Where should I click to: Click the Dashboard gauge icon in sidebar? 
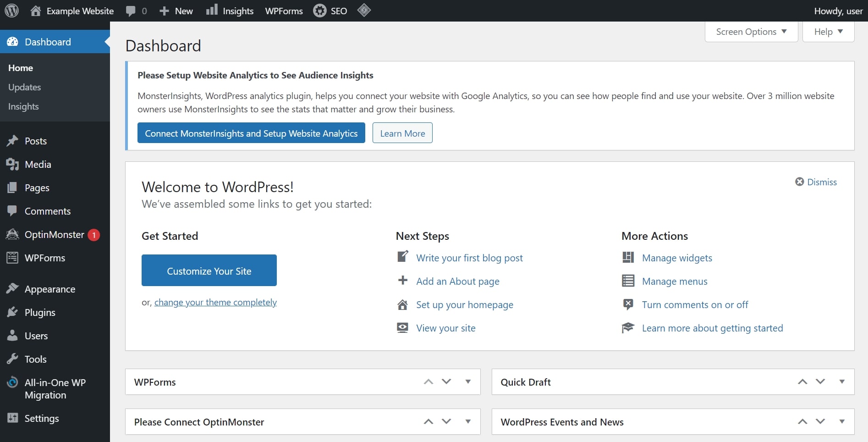[x=13, y=42]
